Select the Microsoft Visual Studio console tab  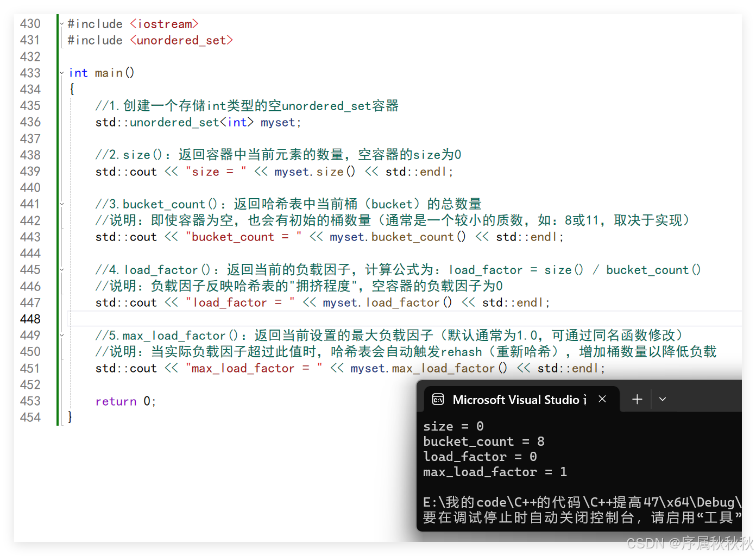(x=521, y=400)
